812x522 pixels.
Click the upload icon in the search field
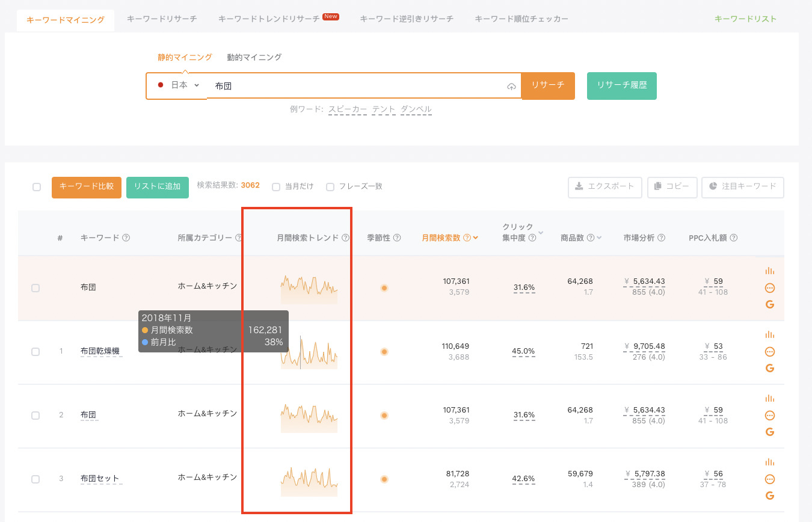pos(511,87)
